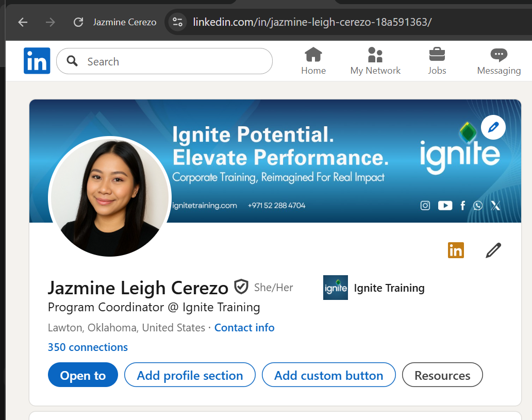Open the Jobs section
This screenshot has width=532, height=420.
[437, 61]
